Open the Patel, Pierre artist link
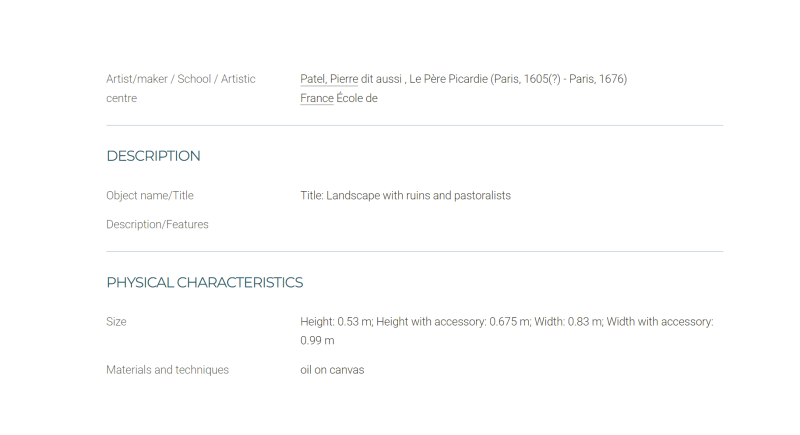Image resolution: width=800 pixels, height=435 pixels. [329, 79]
